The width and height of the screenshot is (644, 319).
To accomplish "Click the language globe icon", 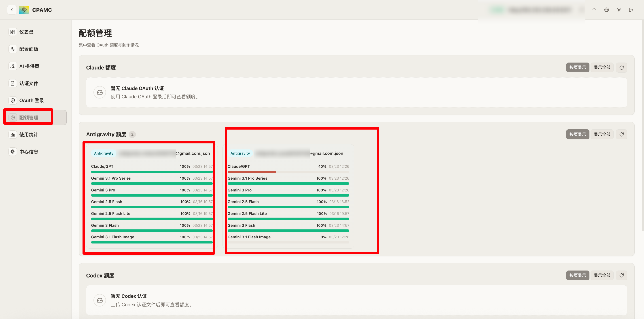I will point(606,10).
